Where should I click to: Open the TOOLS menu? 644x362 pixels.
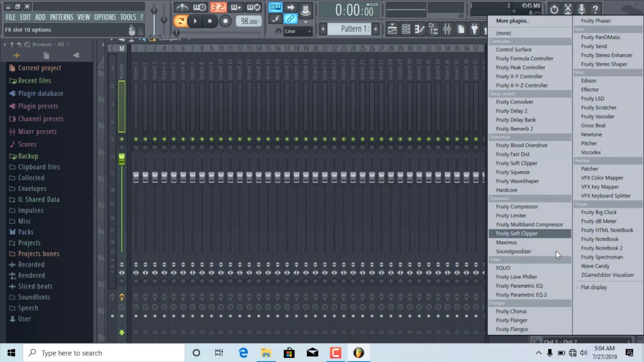tap(128, 17)
